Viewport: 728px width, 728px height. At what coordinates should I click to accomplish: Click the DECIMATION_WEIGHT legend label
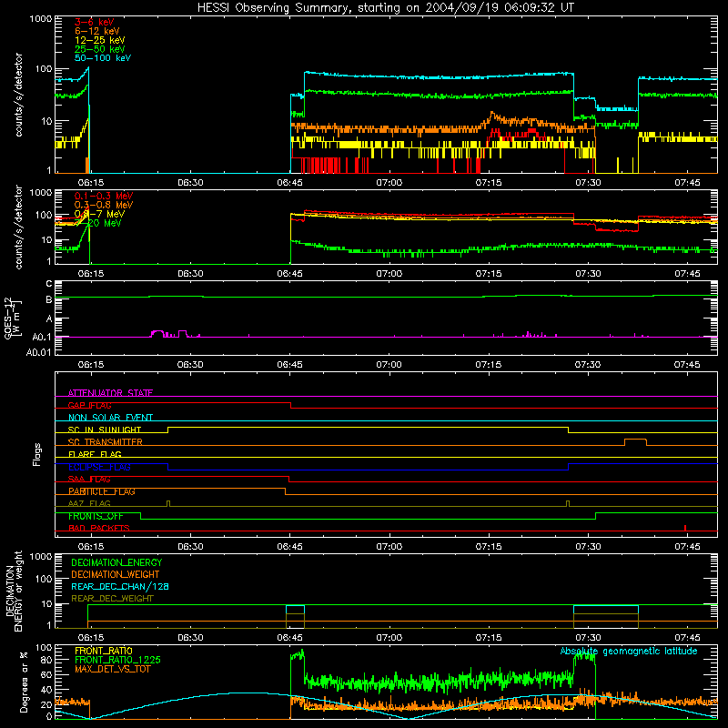tap(116, 575)
